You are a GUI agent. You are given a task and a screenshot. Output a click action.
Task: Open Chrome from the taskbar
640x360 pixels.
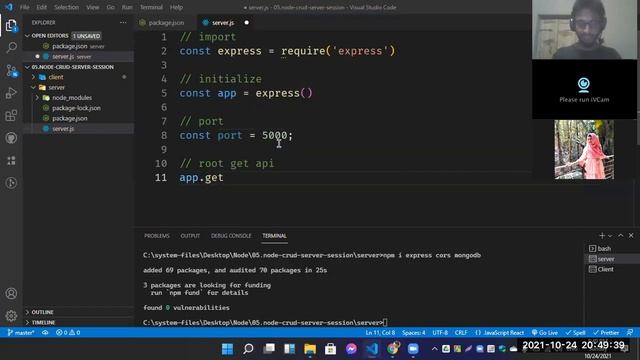point(393,349)
